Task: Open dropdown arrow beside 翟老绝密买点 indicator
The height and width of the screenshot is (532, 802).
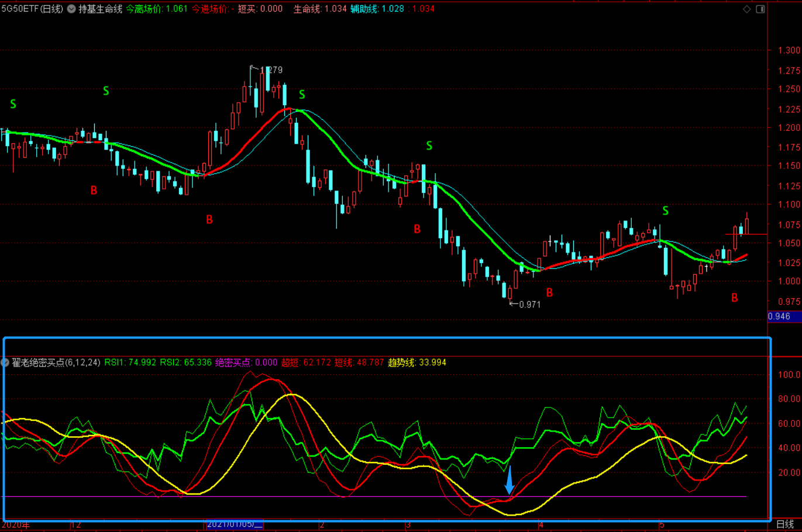Action: pyautogui.click(x=5, y=362)
